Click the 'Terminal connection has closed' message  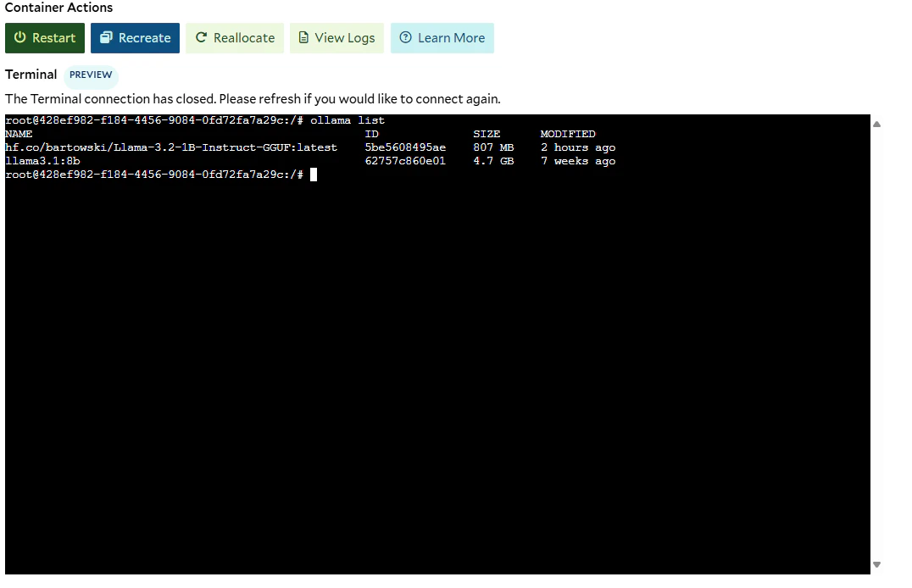(253, 99)
